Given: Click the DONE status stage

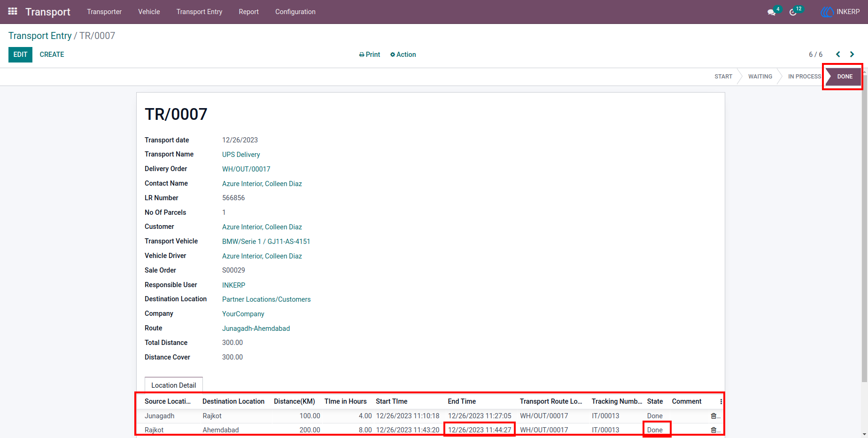Looking at the screenshot, I should click(845, 77).
